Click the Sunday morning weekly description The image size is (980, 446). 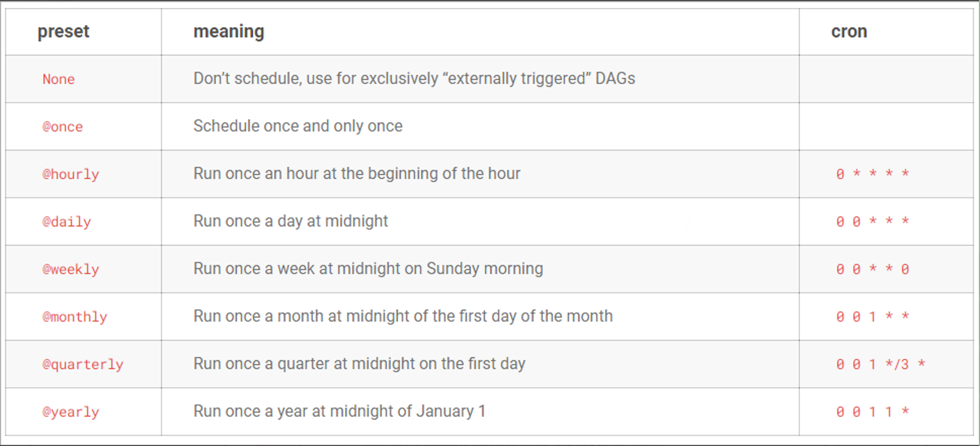[368, 268]
